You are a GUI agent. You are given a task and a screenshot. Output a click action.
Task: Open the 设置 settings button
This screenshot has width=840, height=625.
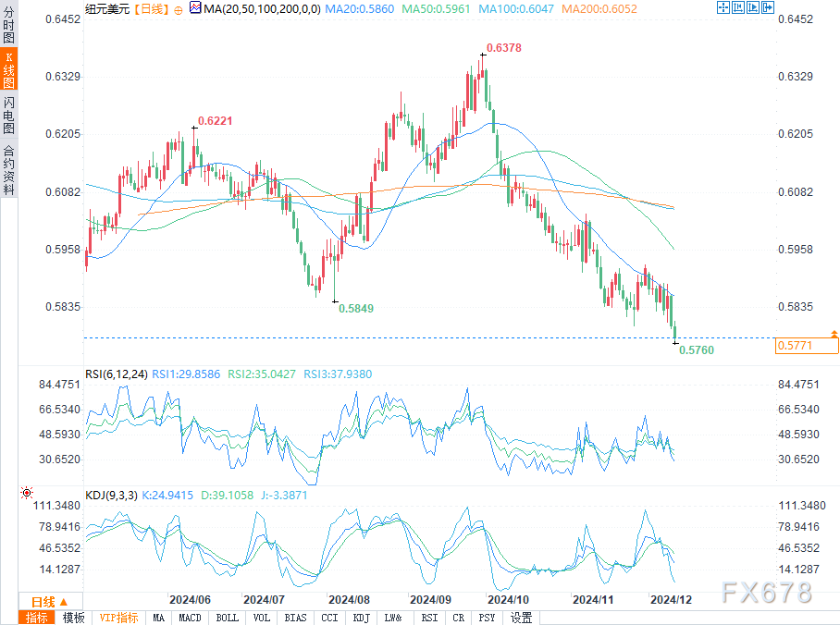pyautogui.click(x=521, y=618)
